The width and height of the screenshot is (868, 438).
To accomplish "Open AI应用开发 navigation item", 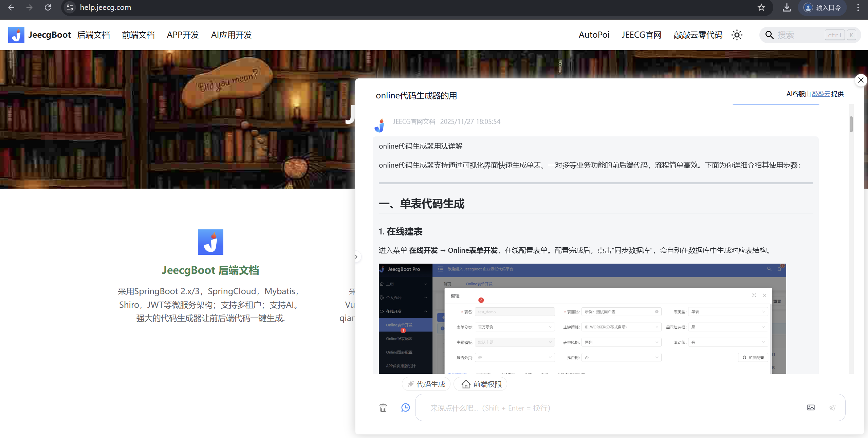I will (x=231, y=35).
